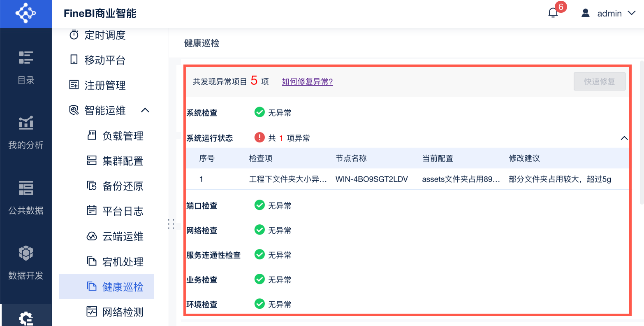Click the panel divider drag handle

[x=171, y=224]
